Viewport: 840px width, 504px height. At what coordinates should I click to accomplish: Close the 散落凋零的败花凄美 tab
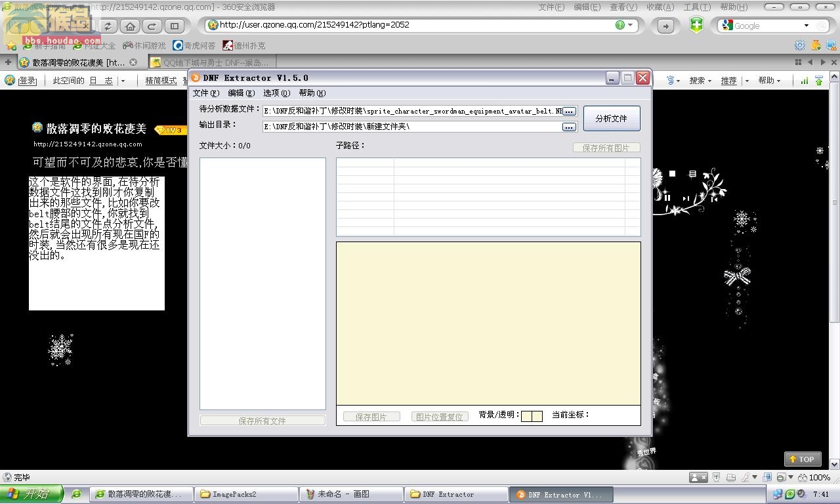tap(133, 62)
